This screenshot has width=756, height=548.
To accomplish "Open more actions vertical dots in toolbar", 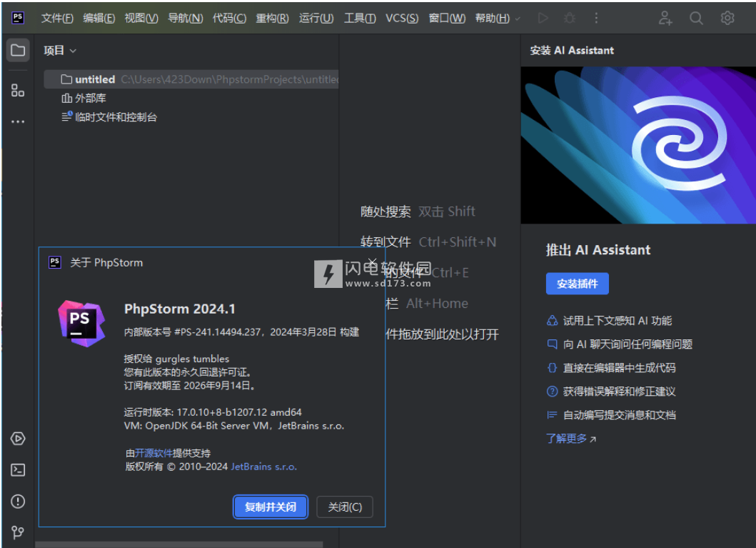I will tap(596, 18).
